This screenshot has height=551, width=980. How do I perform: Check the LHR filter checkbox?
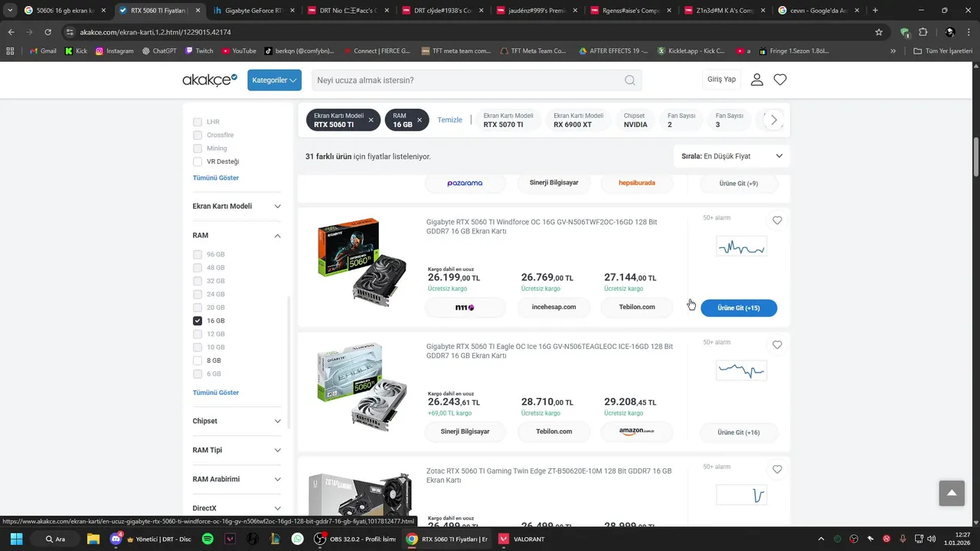(x=198, y=122)
